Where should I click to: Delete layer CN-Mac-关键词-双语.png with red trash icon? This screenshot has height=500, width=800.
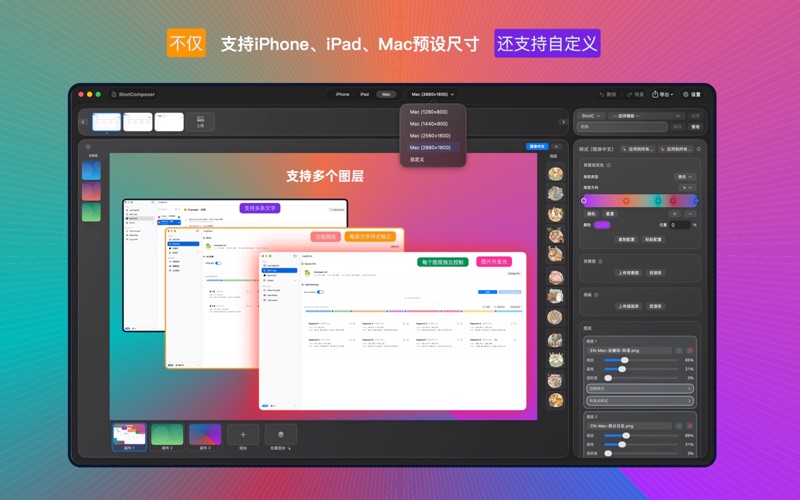point(690,350)
